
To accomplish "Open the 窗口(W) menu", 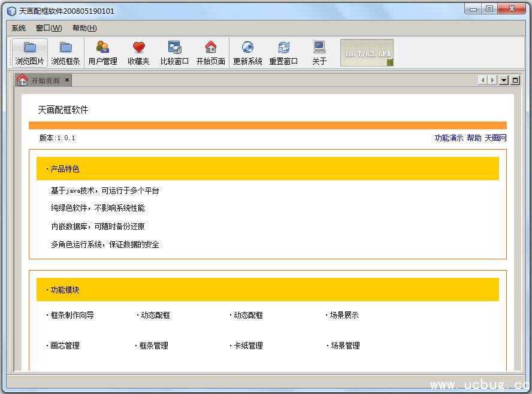I will 49,28.
